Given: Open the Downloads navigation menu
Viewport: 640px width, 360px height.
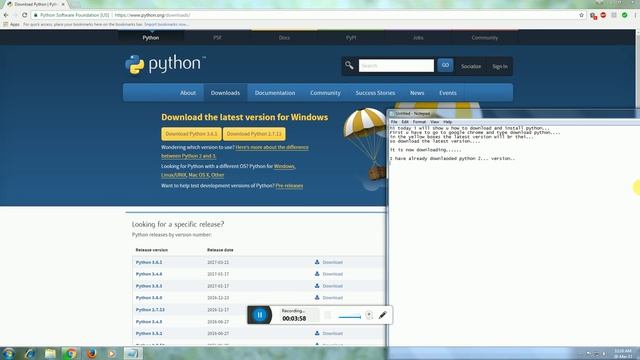Looking at the screenshot, I should click(225, 93).
